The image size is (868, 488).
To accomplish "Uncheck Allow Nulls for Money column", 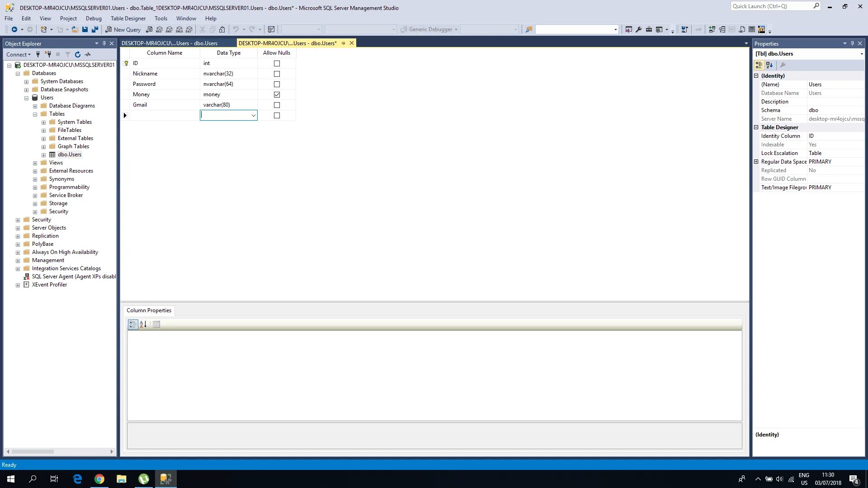I will [277, 94].
